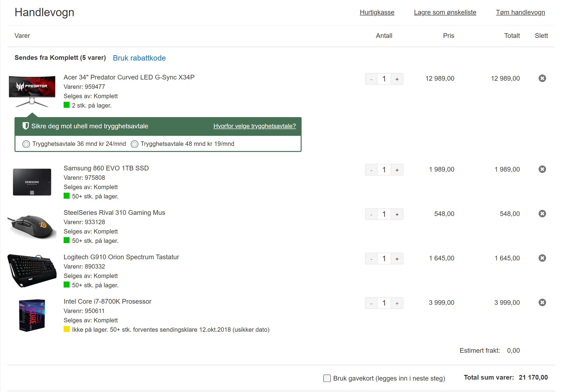Click quantity field for SteelSeries mouse
Viewport: 562px width, 392px height.
[x=384, y=214]
